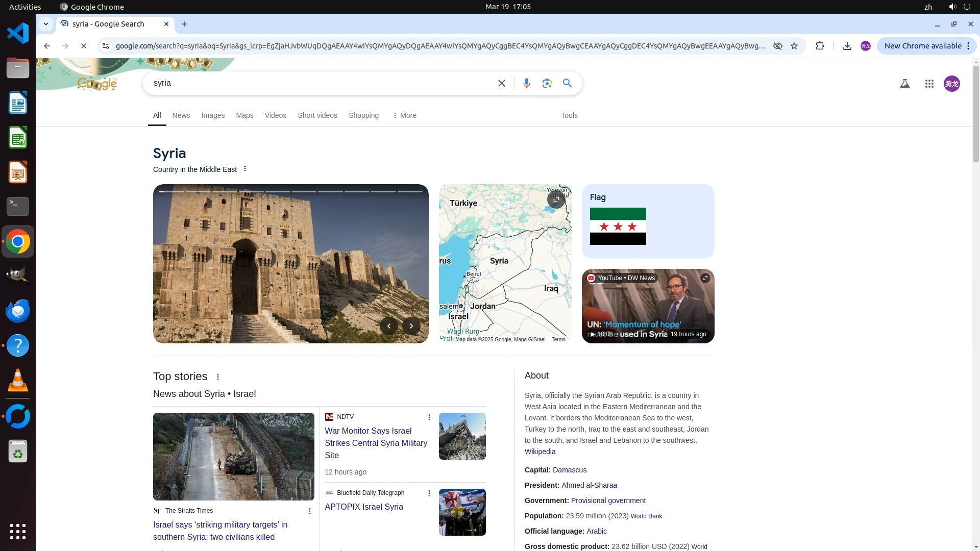Play the DW News YouTube video
980x551 pixels.
tap(647, 306)
